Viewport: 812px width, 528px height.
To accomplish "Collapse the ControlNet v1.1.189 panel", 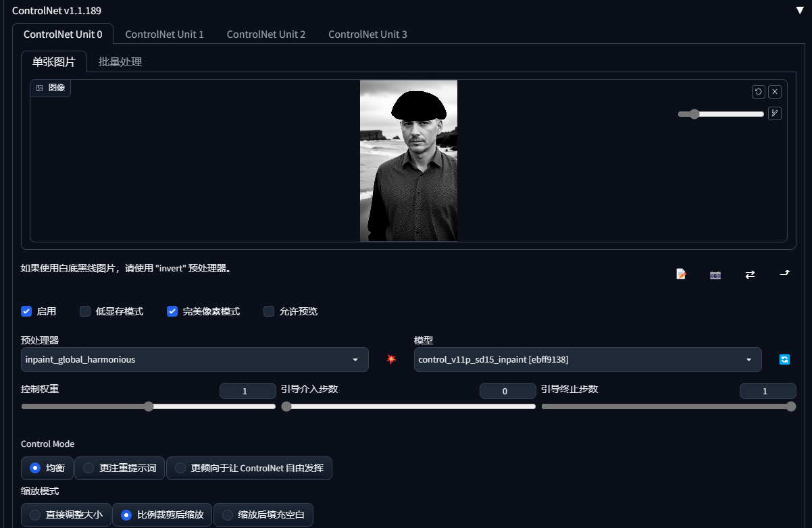I will tap(800, 11).
